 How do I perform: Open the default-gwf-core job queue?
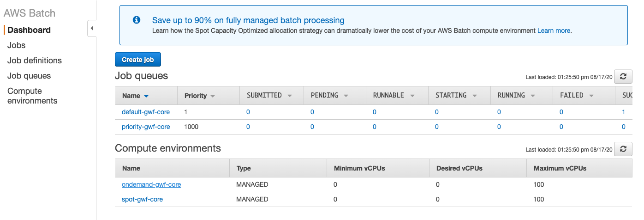coord(146,112)
